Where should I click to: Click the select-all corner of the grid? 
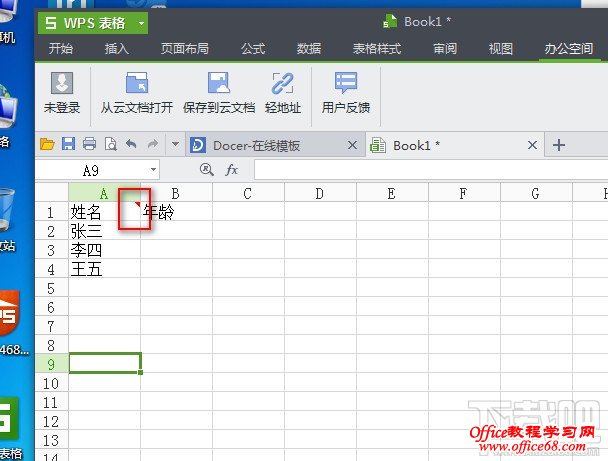coord(52,192)
